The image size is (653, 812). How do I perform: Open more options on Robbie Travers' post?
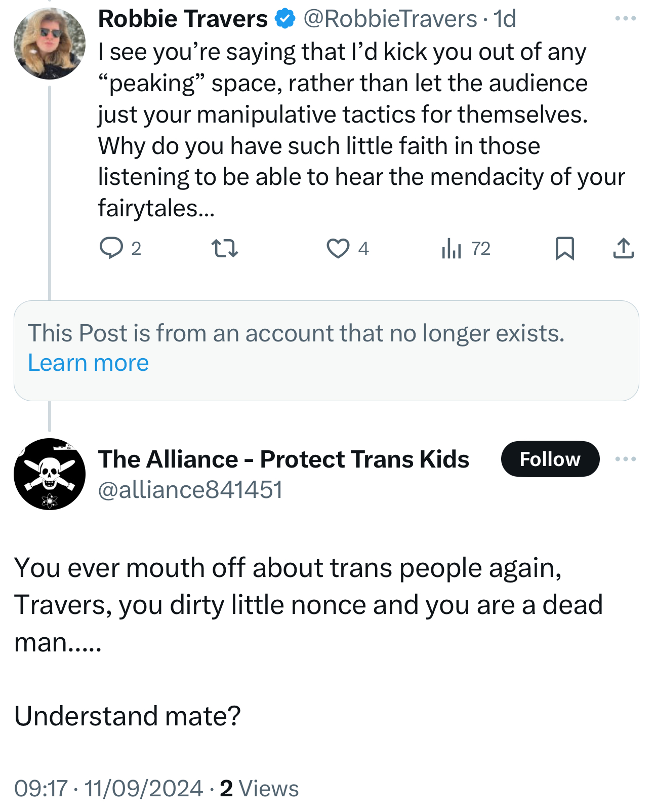pos(625,19)
